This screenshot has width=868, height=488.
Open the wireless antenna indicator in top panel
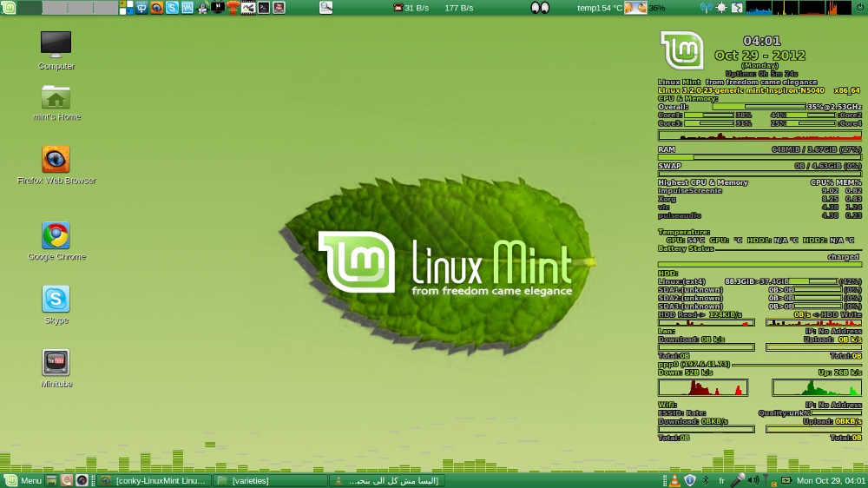click(707, 8)
